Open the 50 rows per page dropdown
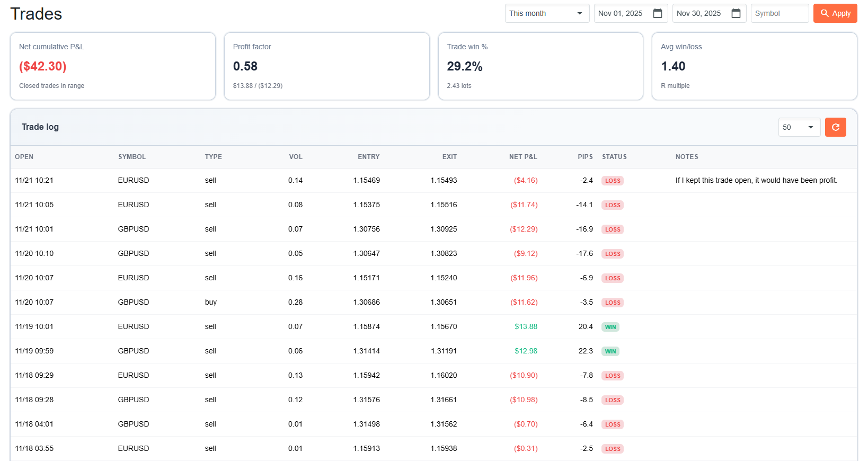The image size is (868, 461). [799, 127]
